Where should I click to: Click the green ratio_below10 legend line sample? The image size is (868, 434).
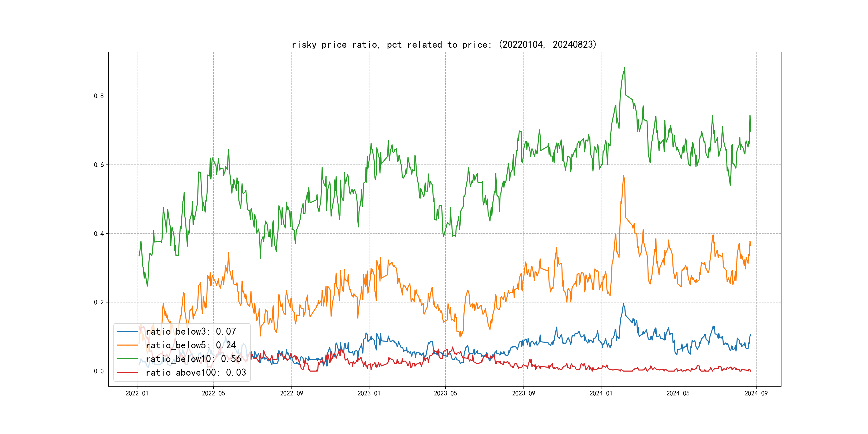[127, 359]
